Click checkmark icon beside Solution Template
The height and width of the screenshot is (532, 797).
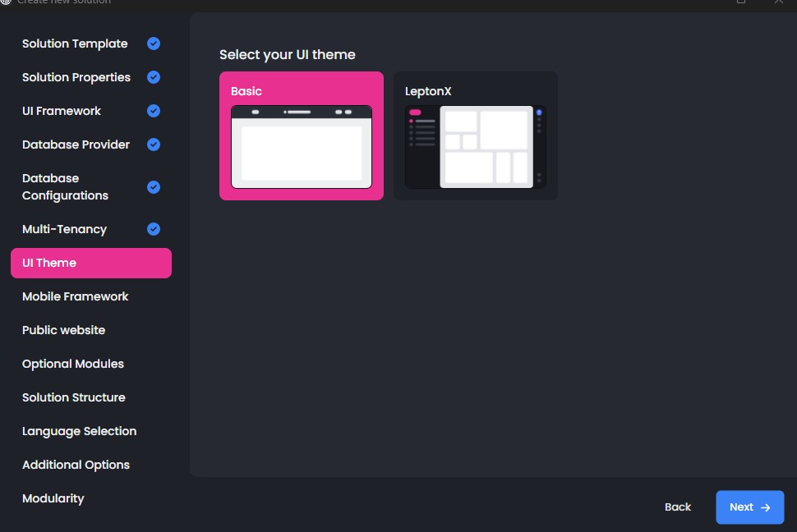[154, 44]
